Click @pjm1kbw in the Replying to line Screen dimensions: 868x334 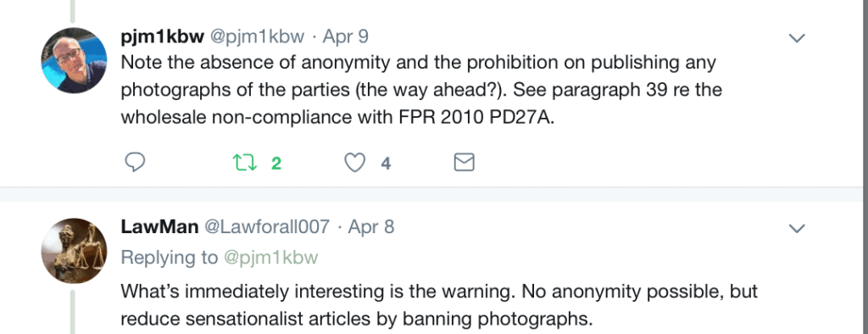click(270, 258)
